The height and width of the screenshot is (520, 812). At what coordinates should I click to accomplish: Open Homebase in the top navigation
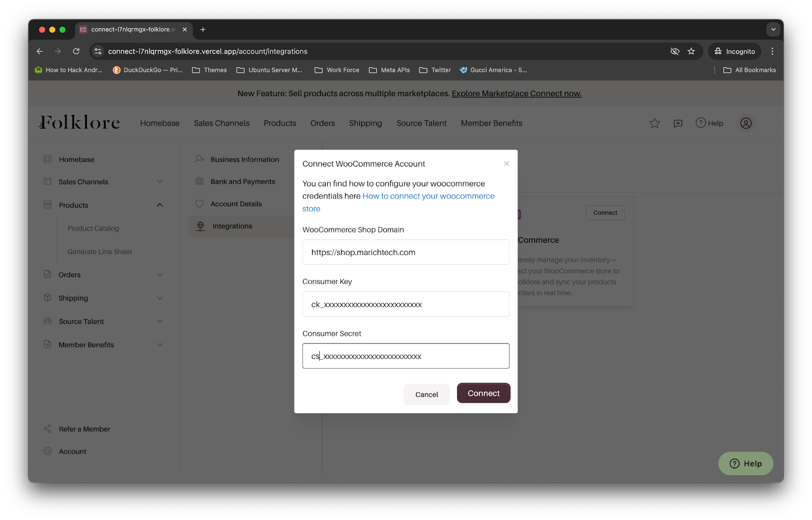160,123
